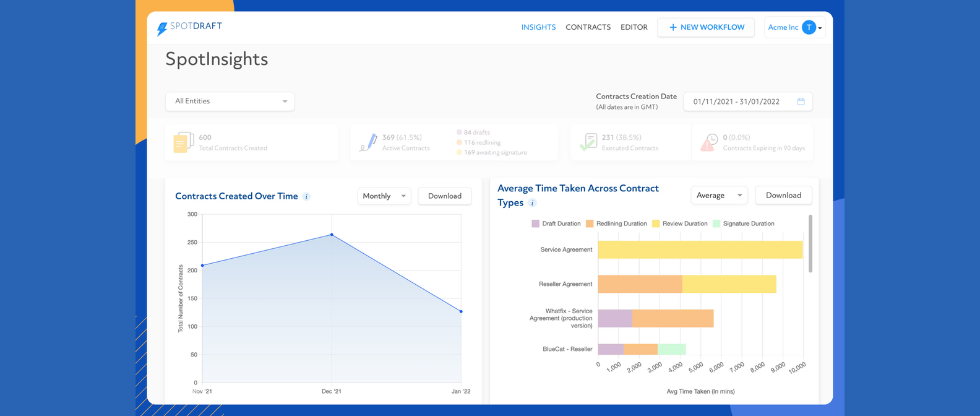The width and height of the screenshot is (980, 416).
Task: Click the '600' total contracts value
Action: pos(205,137)
